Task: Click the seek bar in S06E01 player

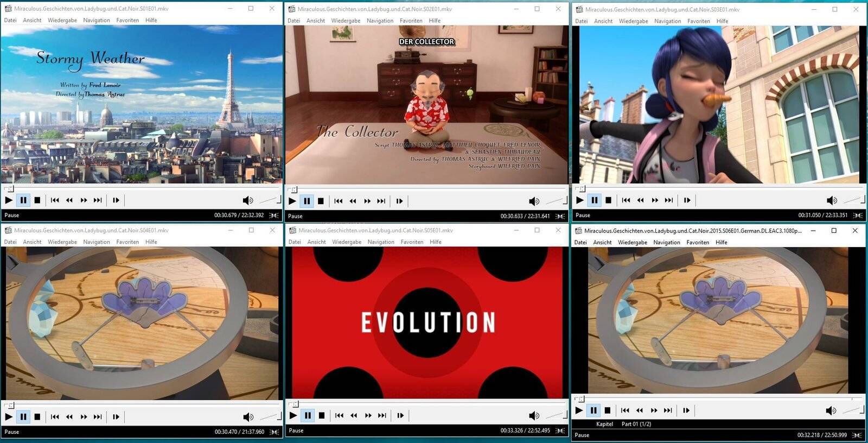Action: pos(719,399)
